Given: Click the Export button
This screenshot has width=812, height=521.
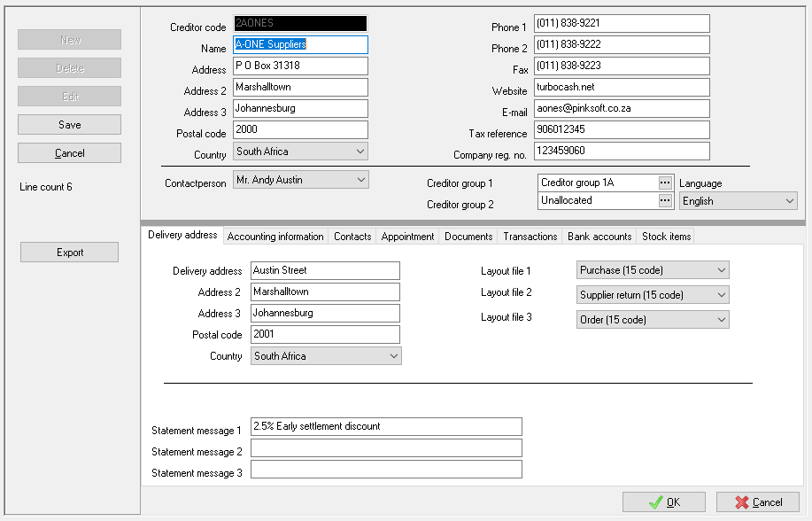Looking at the screenshot, I should [69, 252].
